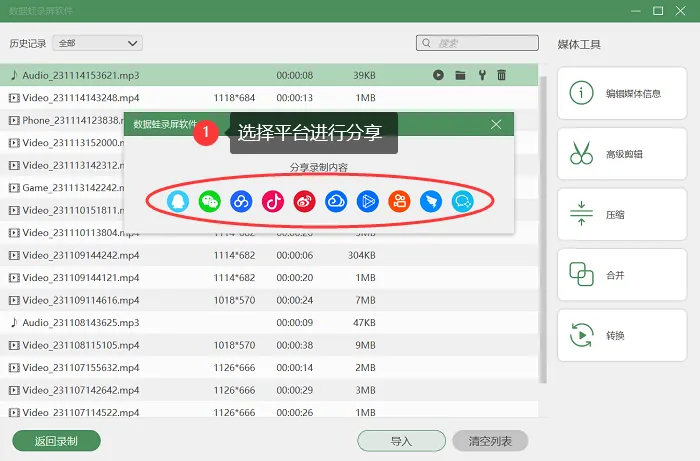The image size is (700, 461).
Task: Select file Video_231113142312
Action: (x=74, y=166)
